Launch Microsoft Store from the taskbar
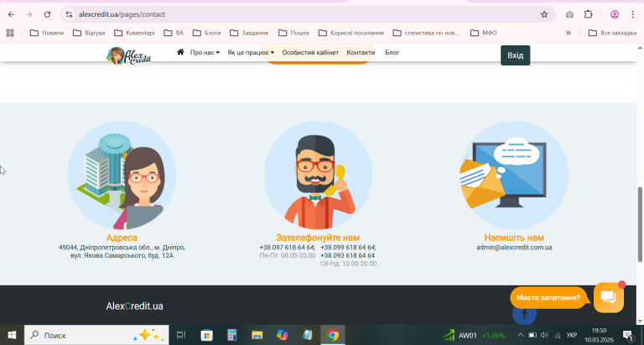The image size is (644, 345). click(x=206, y=335)
